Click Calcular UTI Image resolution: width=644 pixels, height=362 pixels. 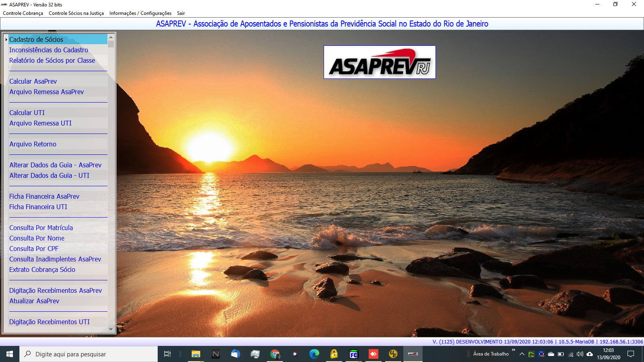tap(58, 113)
